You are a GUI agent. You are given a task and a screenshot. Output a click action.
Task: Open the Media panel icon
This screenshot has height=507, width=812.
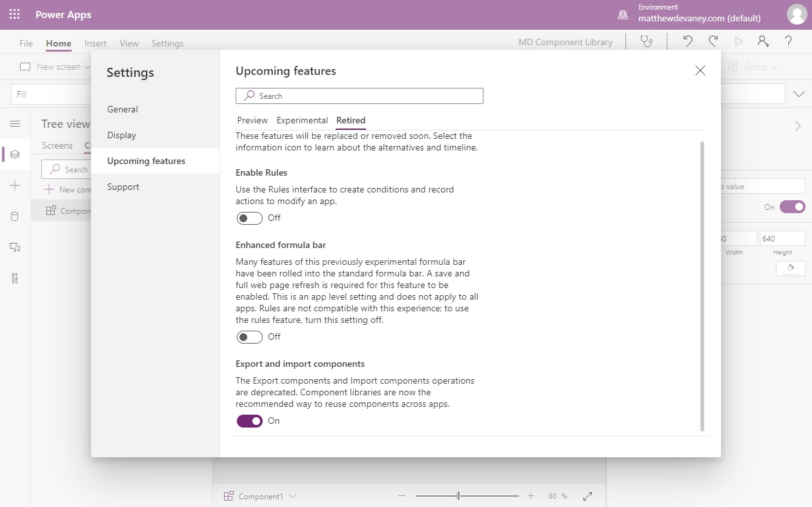pos(14,247)
